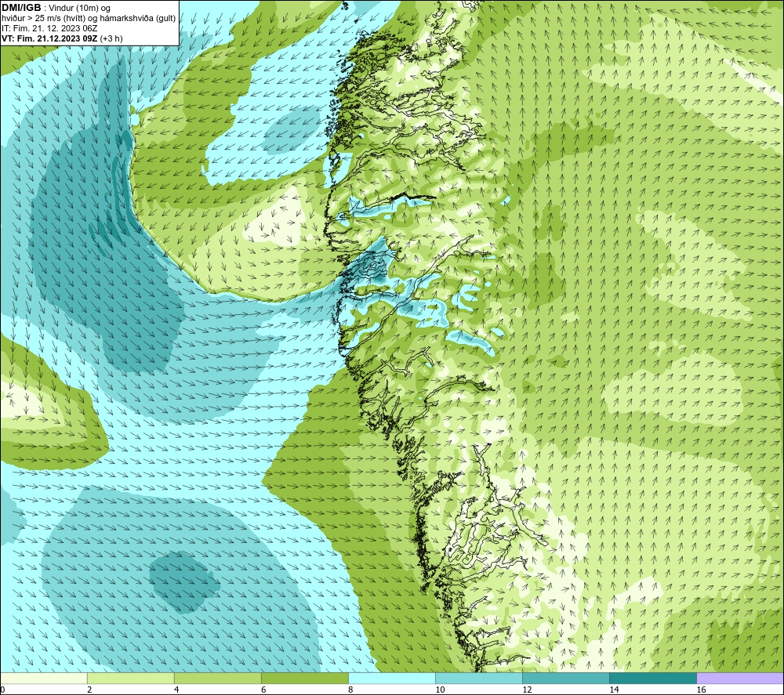Screen dimensions: 784x695
Task: Click the pale cream 0–2 m/s legend swatch
Action: [x=43, y=679]
